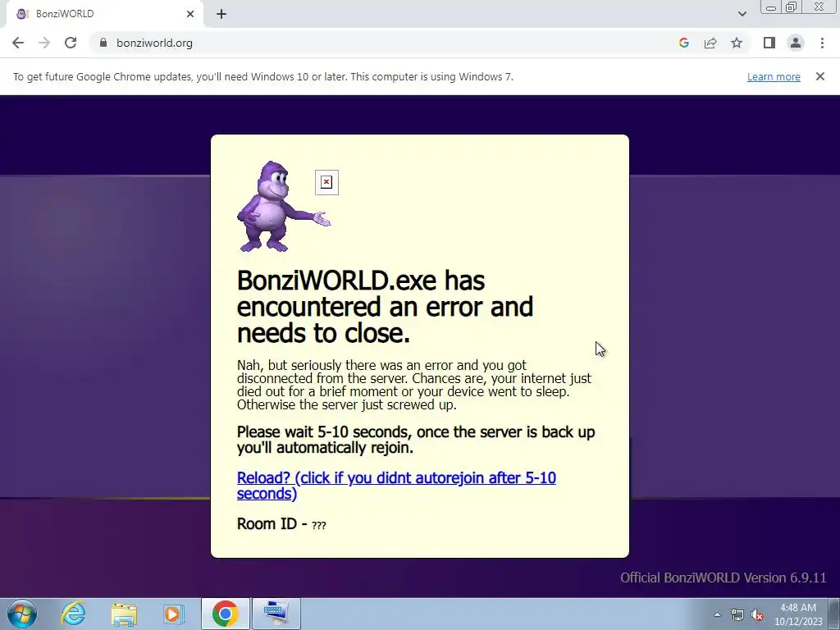
Task: Click the purple Bonzi gorilla image
Action: click(x=283, y=206)
